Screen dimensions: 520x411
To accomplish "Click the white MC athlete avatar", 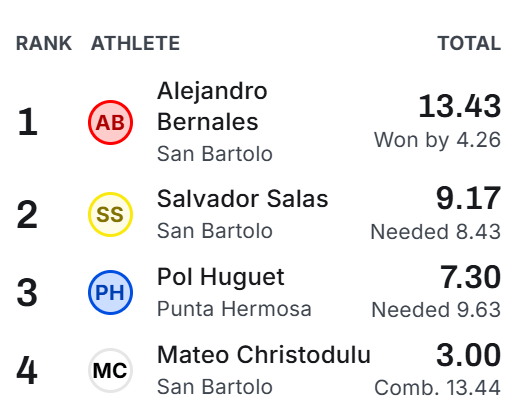I will click(110, 370).
